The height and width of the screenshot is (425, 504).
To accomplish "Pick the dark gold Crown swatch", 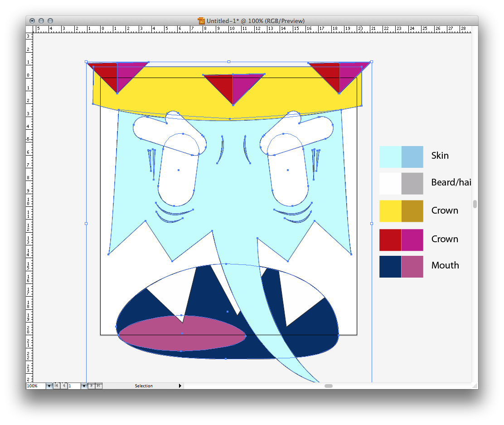I will pos(412,211).
